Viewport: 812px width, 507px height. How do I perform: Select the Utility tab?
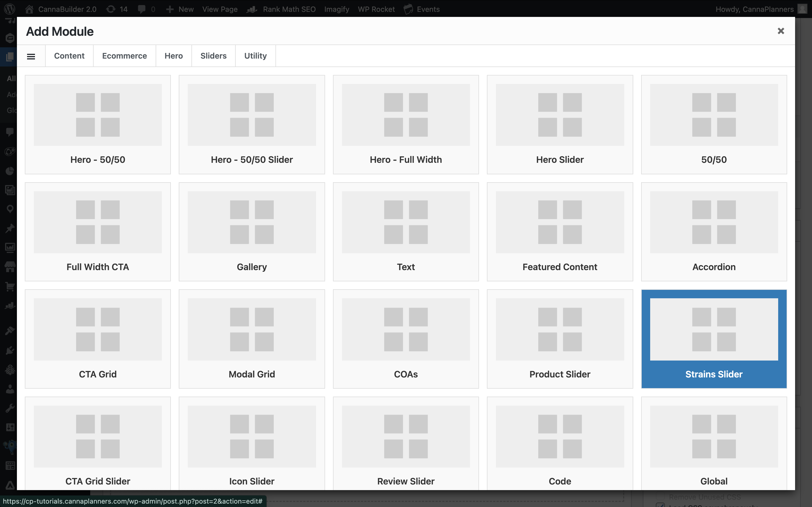tap(255, 56)
